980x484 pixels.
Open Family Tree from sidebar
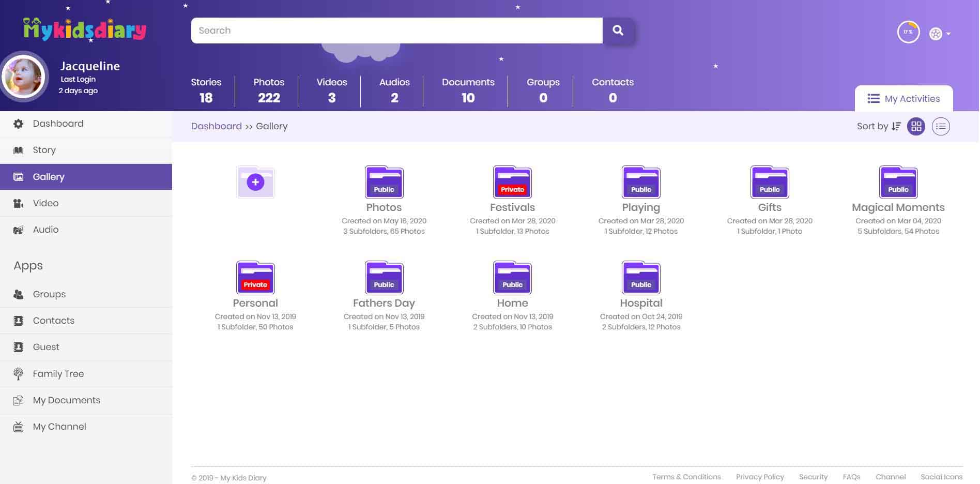tap(58, 374)
